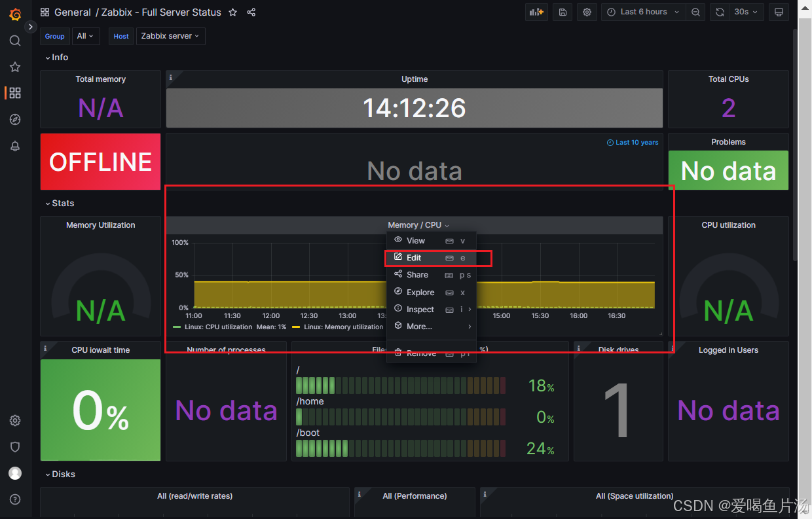Click the Total CPUs panel title
Viewport: 812px width, 519px height.
coord(728,79)
